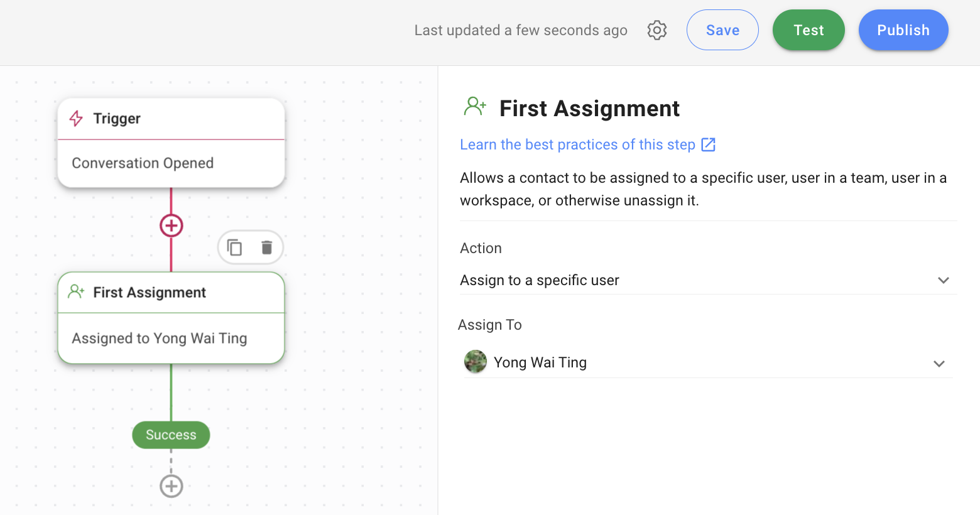Add a new step after Success
Screen dimensions: 980x515
coord(171,485)
